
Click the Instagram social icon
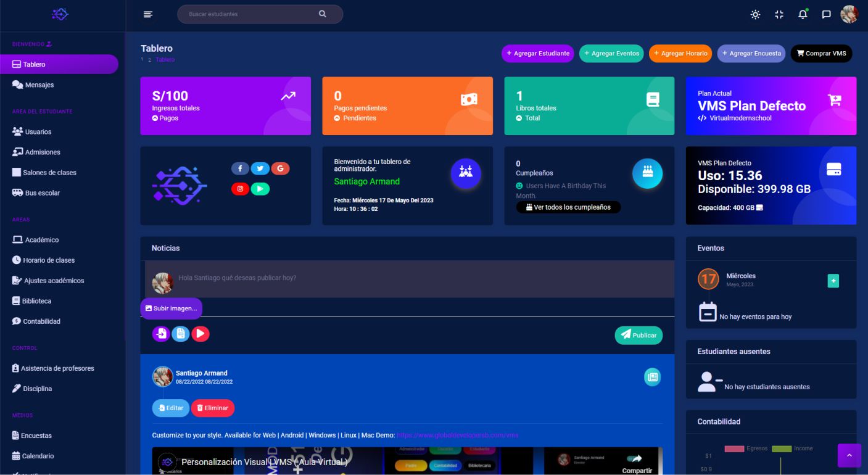(240, 189)
